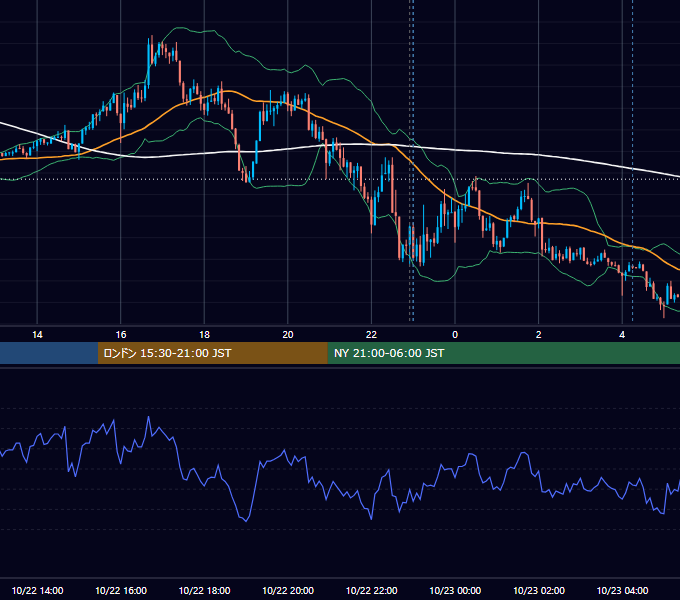The width and height of the screenshot is (680, 600).
Task: Click the 10/23 00:00 date label
Action: click(455, 590)
